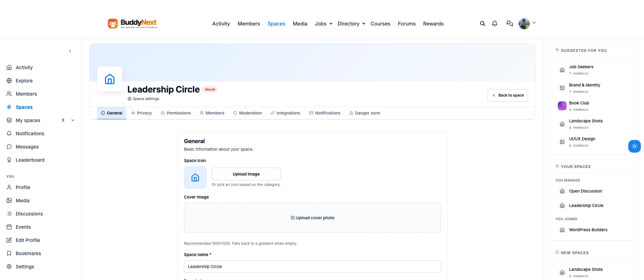Switch to the Privacy tab
Screen dimensions: 644x280
(142, 113)
